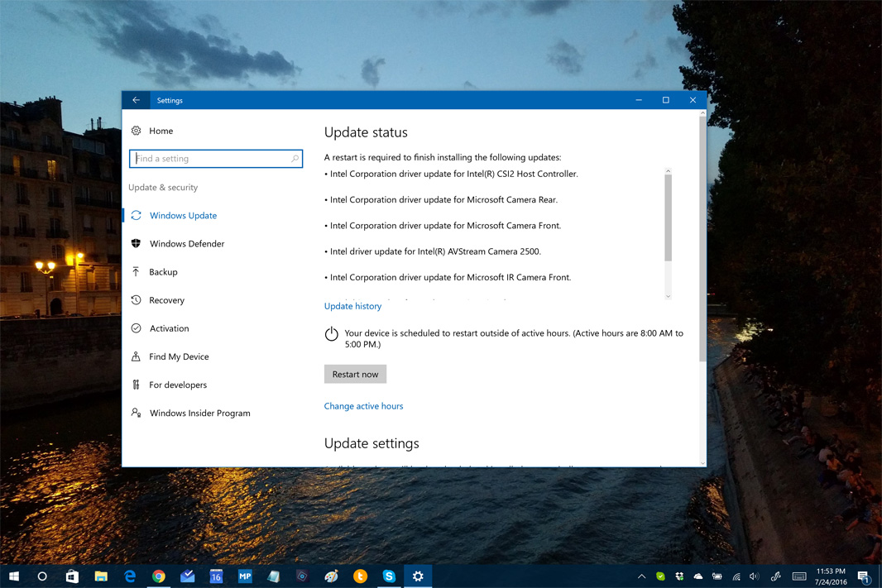Screen dimensions: 882x588
Task: Open the MP app on taskbar
Action: (245, 576)
